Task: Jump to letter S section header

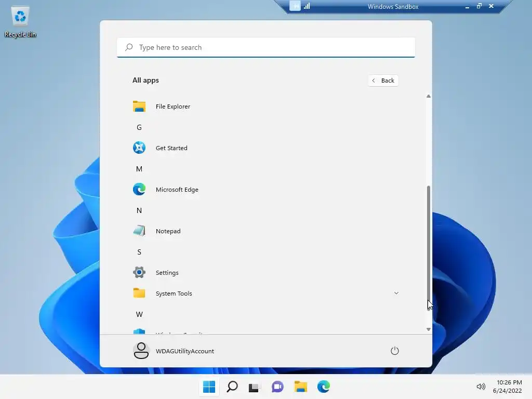Action: coord(139,252)
